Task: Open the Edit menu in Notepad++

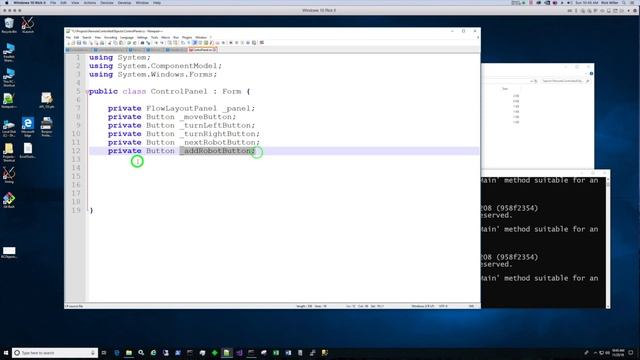Action: (x=76, y=37)
